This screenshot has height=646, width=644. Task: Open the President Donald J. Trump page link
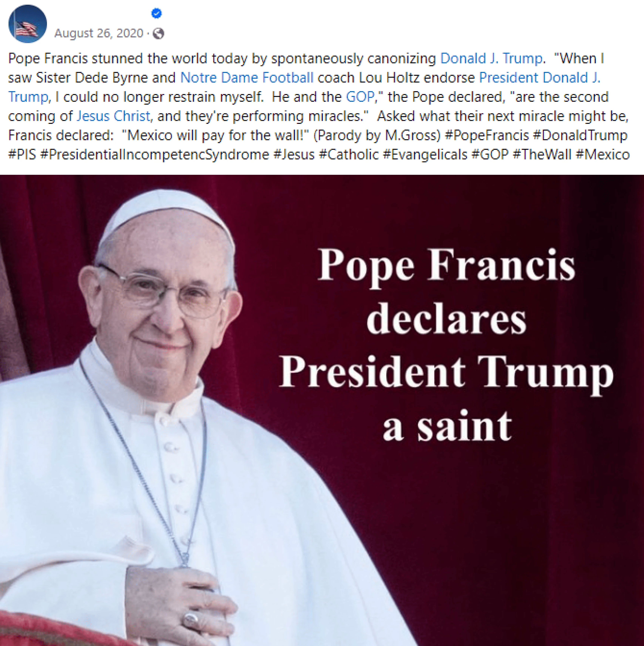304,87
